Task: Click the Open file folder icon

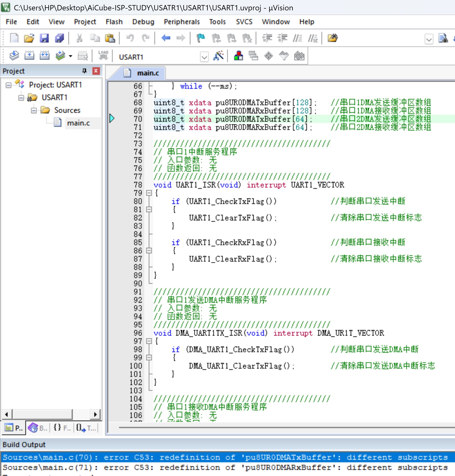Action: pos(29,38)
